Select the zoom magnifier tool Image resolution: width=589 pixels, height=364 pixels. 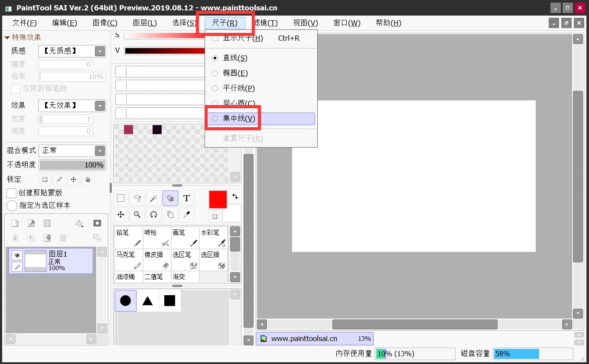click(x=137, y=214)
